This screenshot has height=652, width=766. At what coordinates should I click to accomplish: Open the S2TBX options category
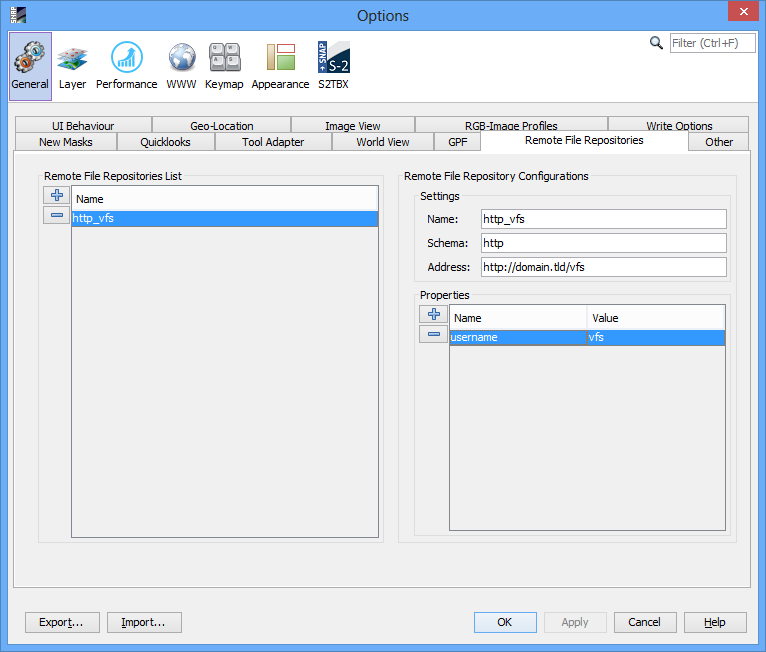(x=334, y=66)
